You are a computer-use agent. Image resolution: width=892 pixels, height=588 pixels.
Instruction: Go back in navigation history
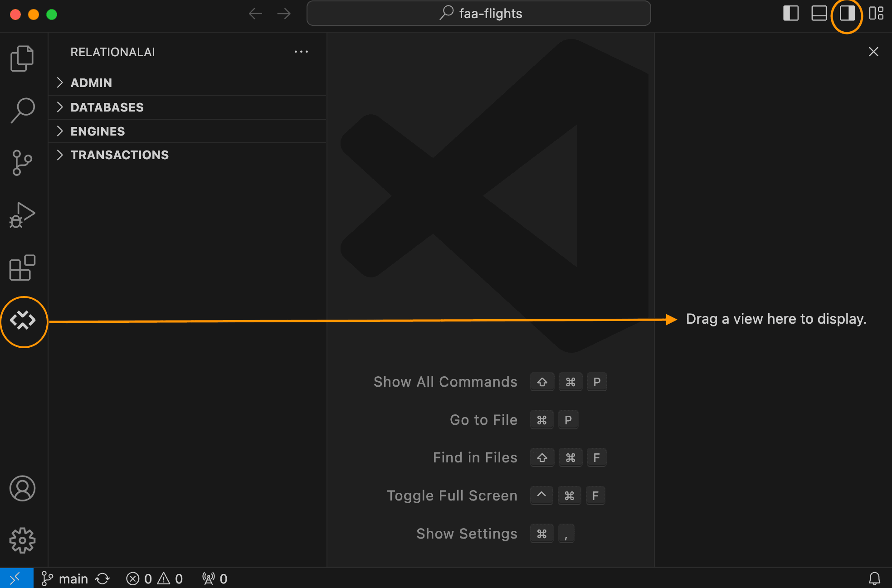pos(256,14)
